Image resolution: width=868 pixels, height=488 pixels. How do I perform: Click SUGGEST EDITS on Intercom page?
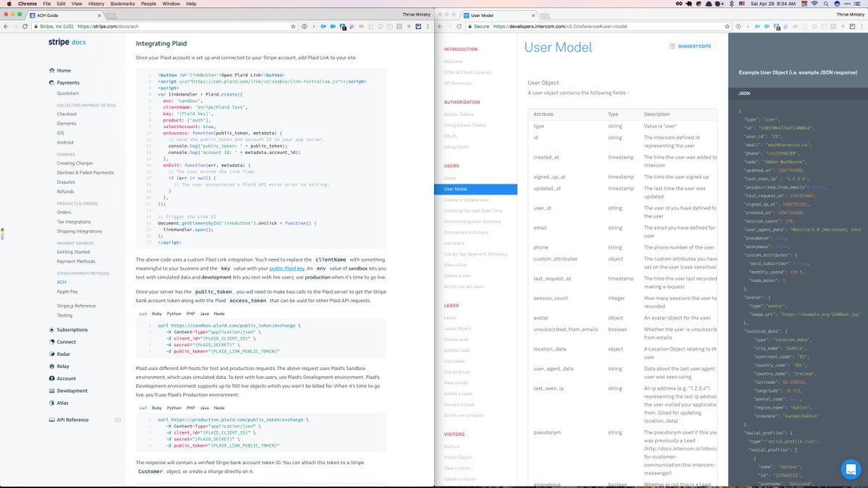[692, 46]
